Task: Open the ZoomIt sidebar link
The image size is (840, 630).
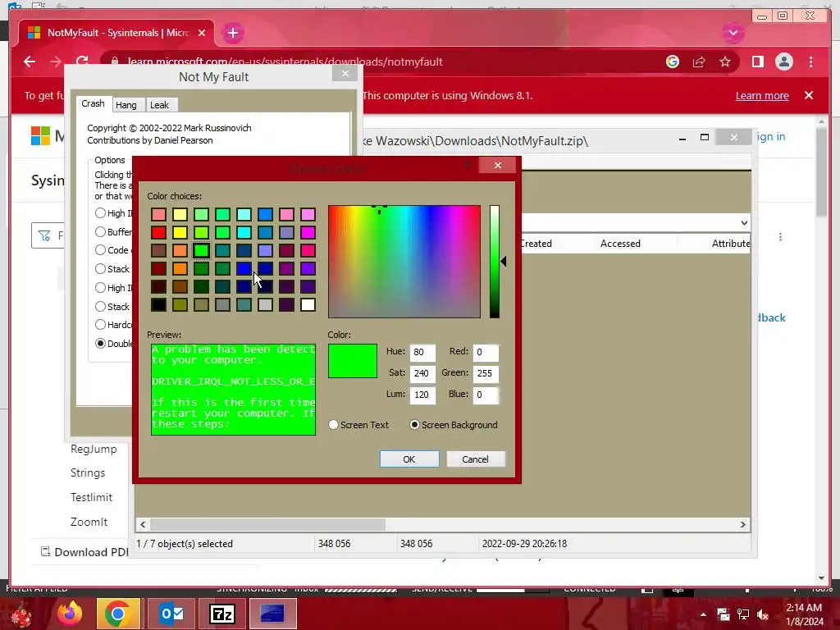Action: pyautogui.click(x=89, y=522)
